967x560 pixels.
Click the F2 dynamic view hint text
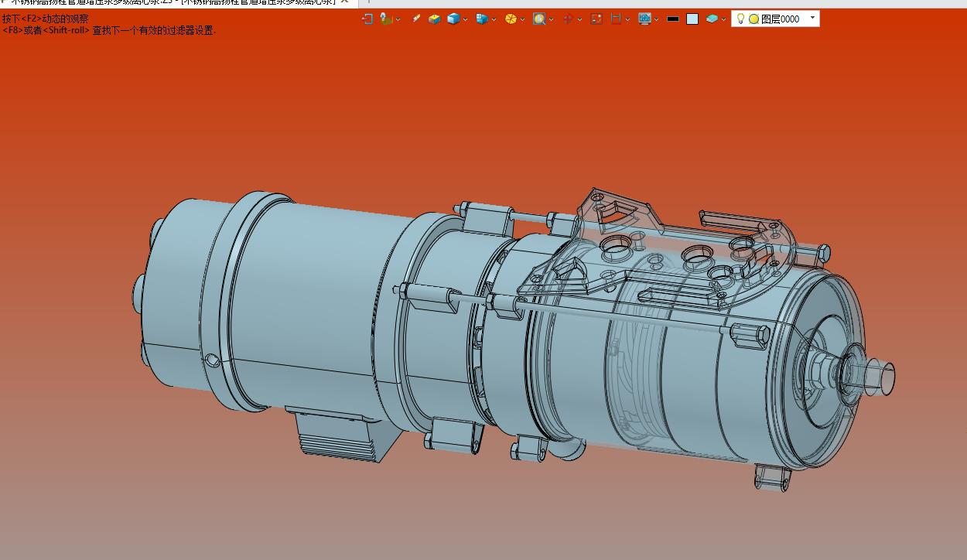pos(46,19)
